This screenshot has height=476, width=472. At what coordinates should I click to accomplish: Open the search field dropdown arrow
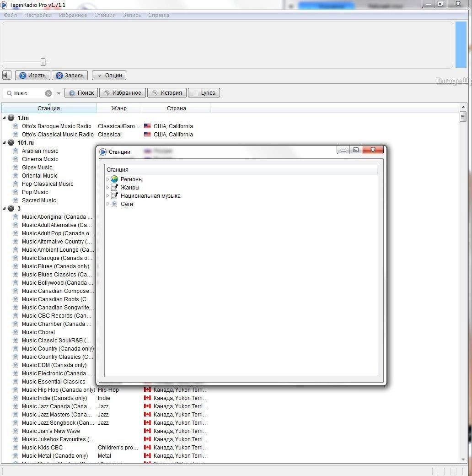(59, 93)
